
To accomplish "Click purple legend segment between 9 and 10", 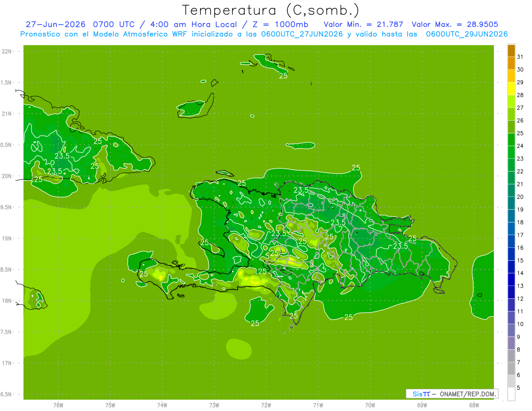I will 511,330.
